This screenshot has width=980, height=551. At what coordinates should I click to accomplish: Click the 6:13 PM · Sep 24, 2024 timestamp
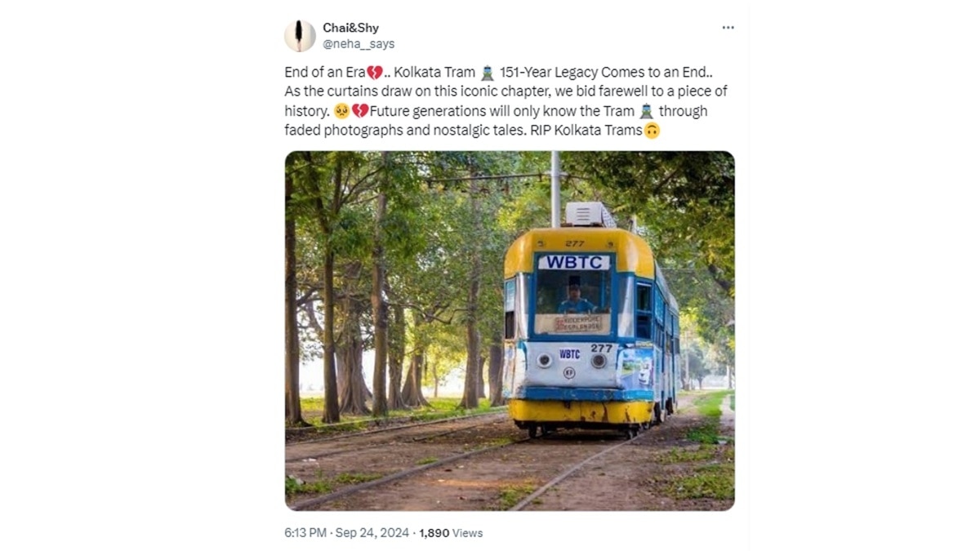(346, 532)
